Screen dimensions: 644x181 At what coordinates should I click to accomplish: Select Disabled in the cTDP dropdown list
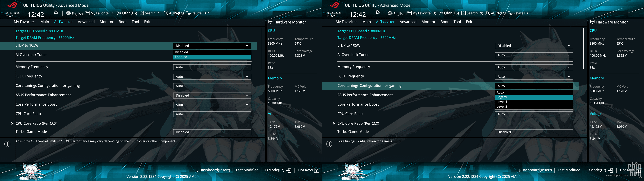212,52
